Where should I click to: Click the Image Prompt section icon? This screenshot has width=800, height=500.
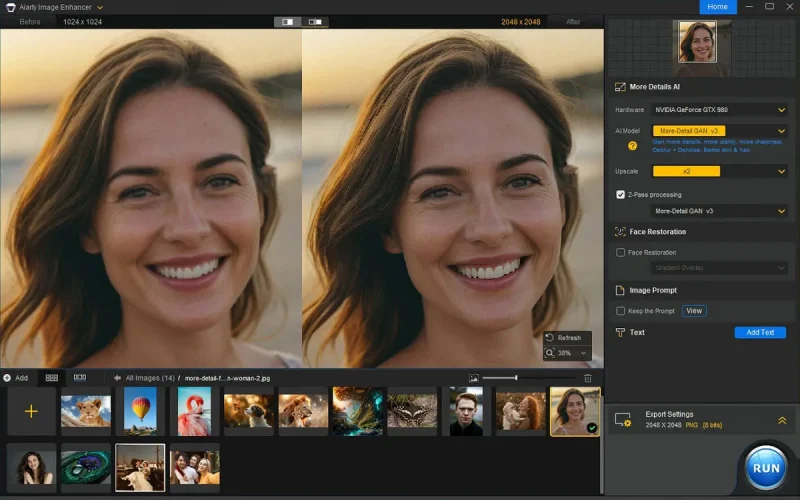(x=620, y=290)
